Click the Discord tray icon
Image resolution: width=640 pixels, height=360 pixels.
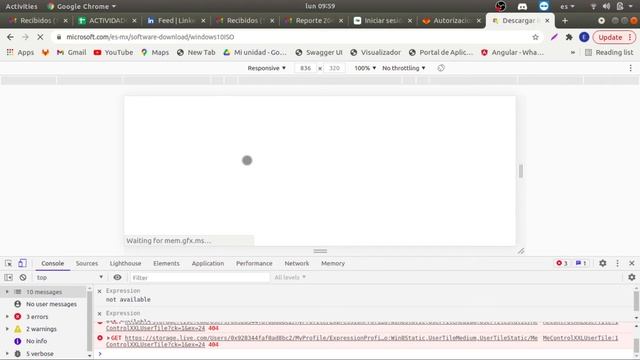[x=522, y=6]
